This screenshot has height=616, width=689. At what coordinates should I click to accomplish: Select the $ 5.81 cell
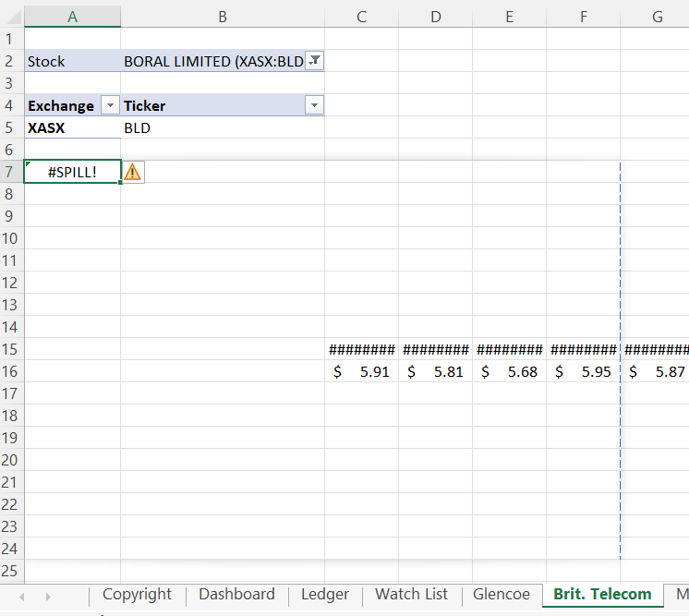point(435,371)
